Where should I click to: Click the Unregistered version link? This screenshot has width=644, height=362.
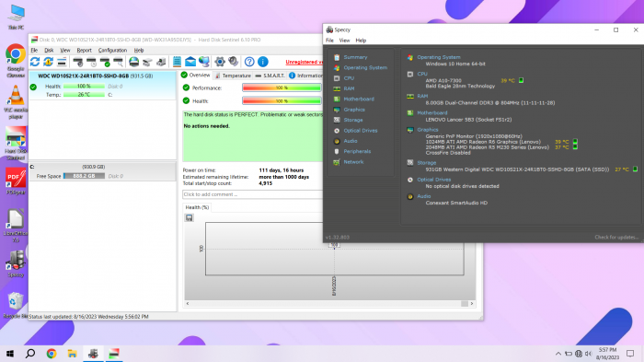pos(304,62)
